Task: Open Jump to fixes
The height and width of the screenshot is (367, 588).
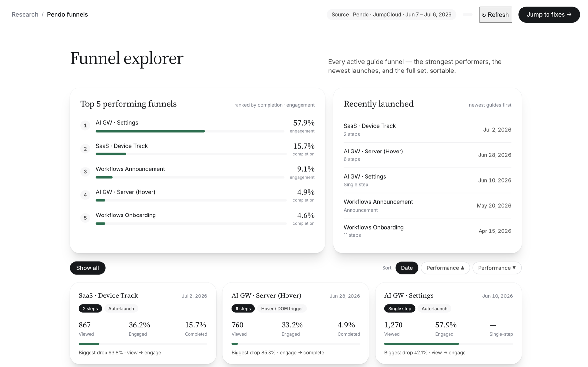Action: point(549,15)
